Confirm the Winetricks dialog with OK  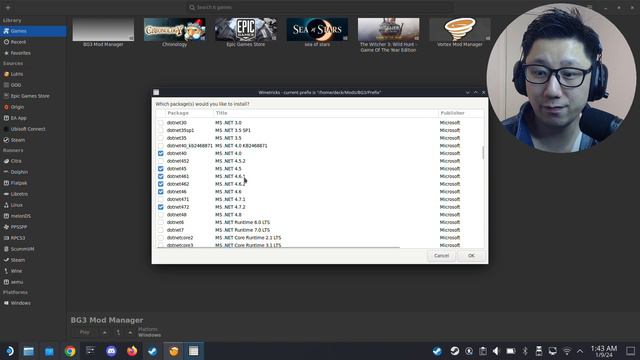471,256
